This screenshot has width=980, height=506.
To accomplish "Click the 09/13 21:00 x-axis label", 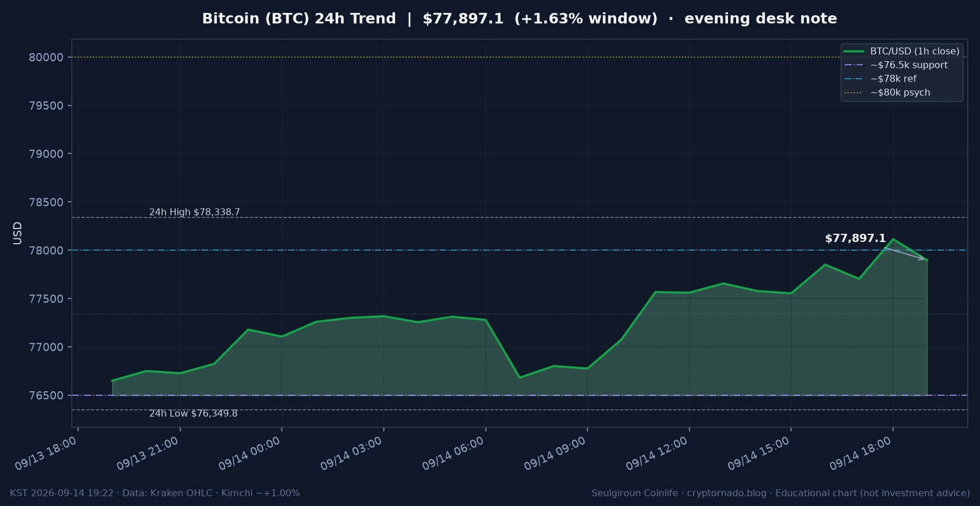I will coord(148,454).
